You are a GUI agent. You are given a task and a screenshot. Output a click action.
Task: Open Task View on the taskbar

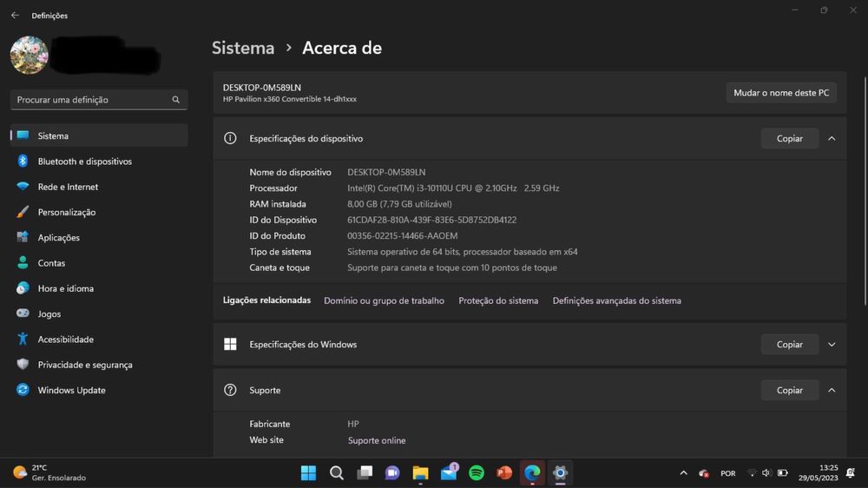[x=365, y=473]
